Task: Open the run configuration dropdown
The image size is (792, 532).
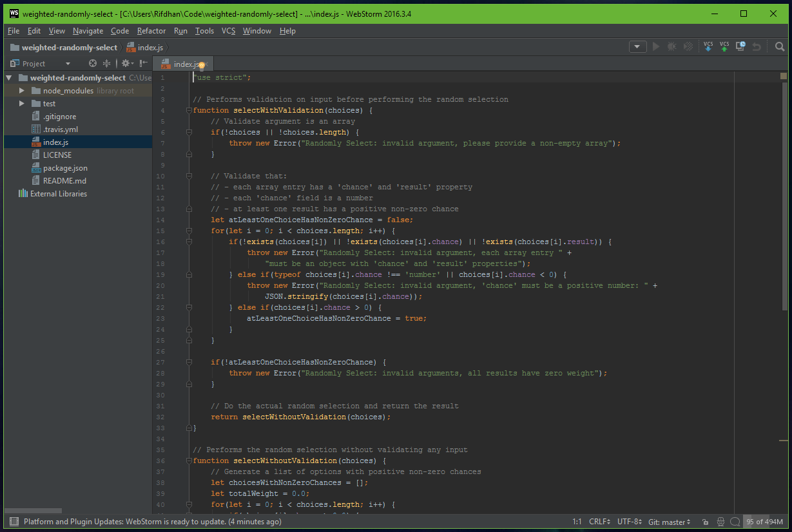Action: click(x=637, y=46)
